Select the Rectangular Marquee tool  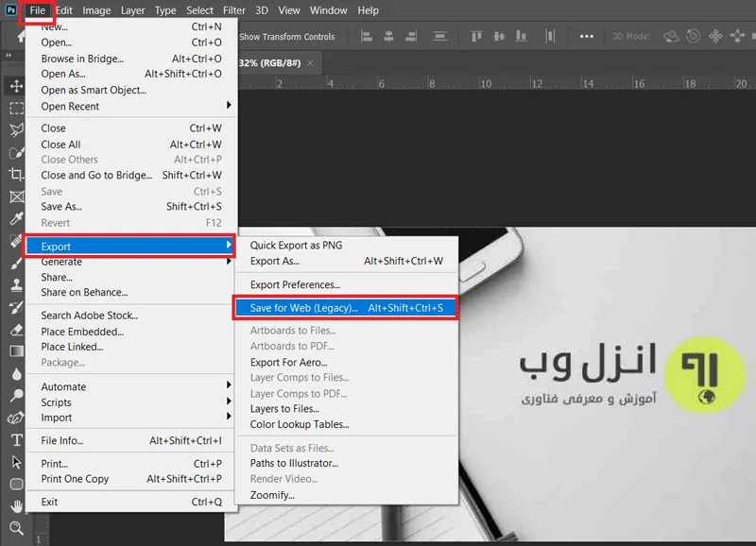[16, 108]
